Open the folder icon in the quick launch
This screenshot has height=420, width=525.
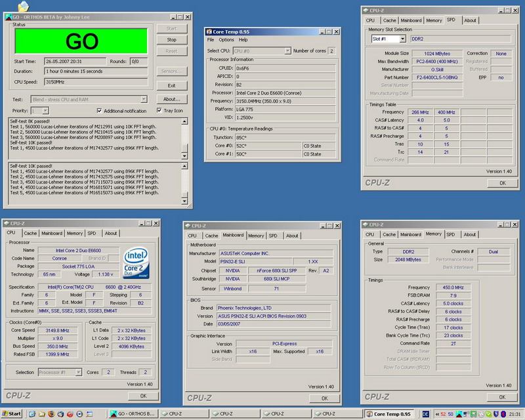(x=41, y=414)
